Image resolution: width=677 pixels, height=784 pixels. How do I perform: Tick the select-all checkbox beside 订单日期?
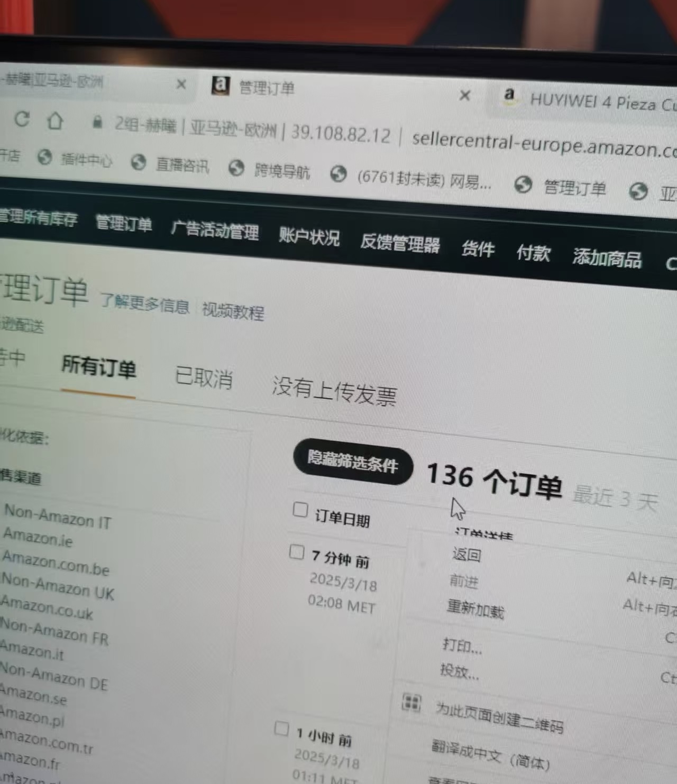click(300, 510)
